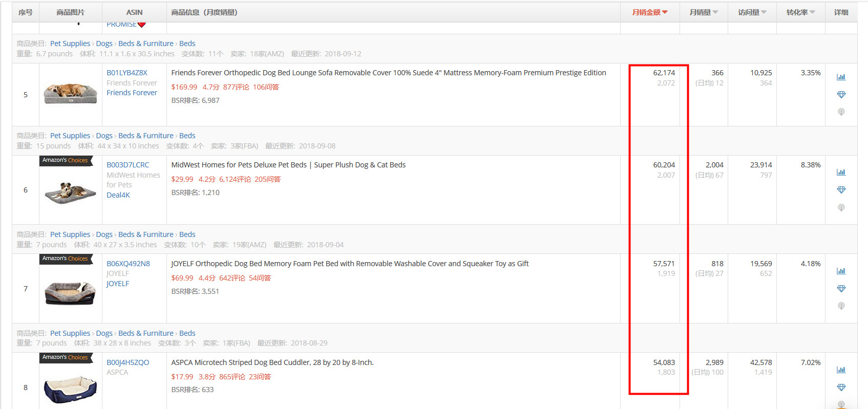This screenshot has height=409, width=868.
Task: Click Pet Supplies category above row 5
Action: pos(70,44)
